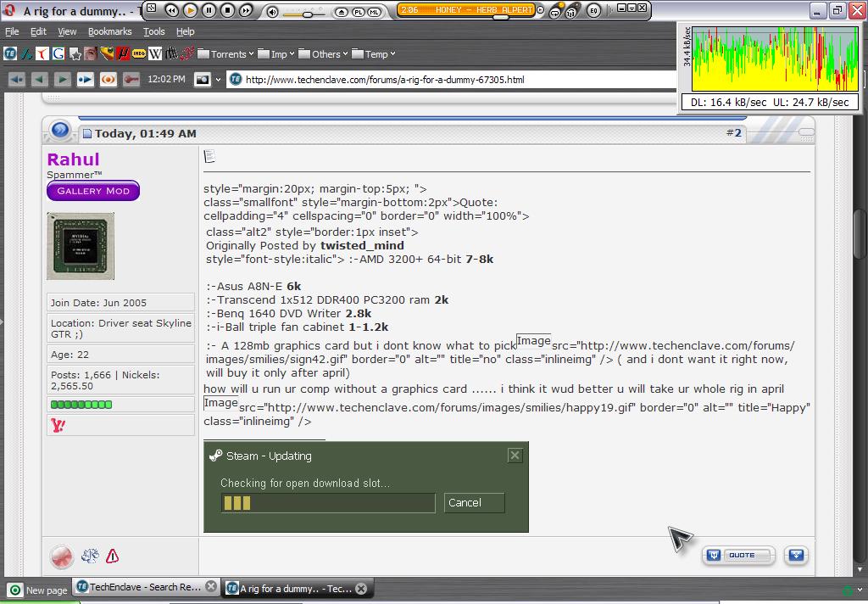Mute the Winamp speaker icon
The width and height of the screenshot is (868, 604).
[x=272, y=12]
